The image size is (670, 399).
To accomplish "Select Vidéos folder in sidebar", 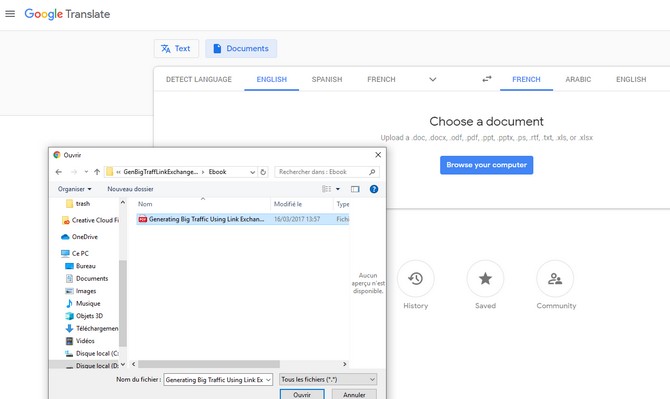I will (80, 341).
